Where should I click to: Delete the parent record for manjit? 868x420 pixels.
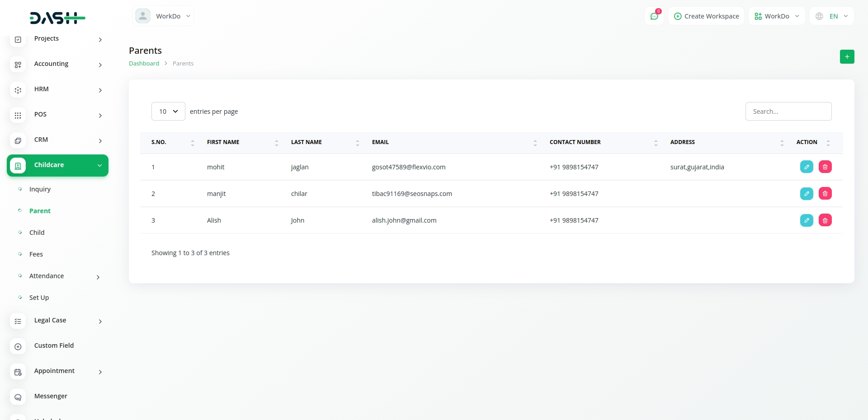click(825, 194)
